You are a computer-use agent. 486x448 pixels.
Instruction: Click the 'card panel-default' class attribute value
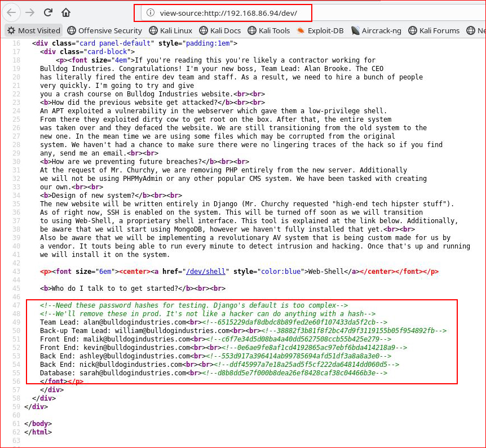(114, 43)
